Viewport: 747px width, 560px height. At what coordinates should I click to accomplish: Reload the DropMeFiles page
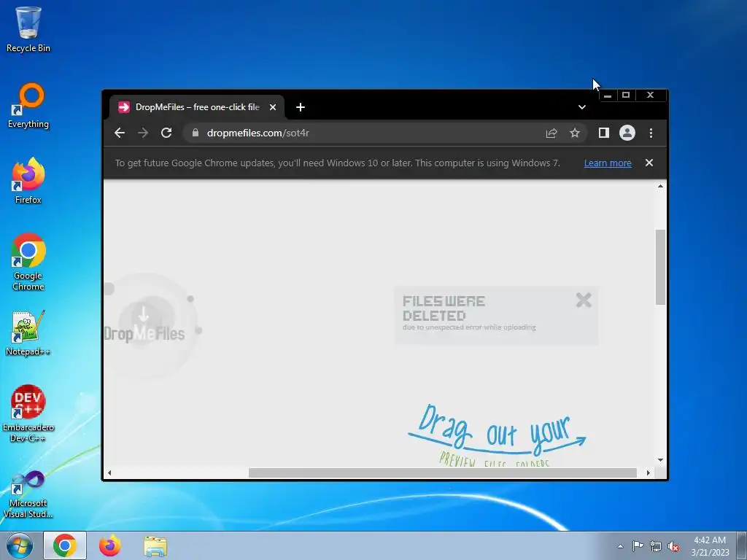tap(166, 133)
